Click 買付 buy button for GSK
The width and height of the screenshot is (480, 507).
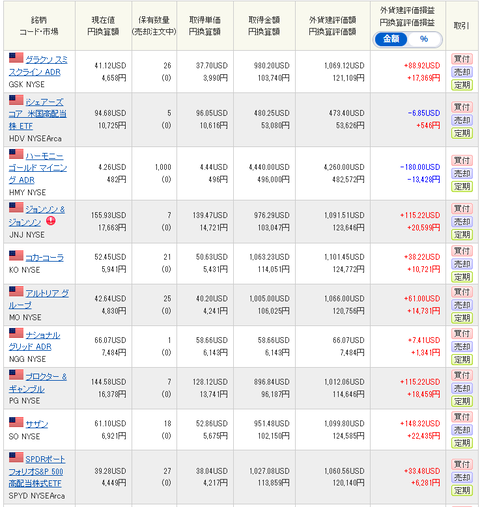(x=462, y=59)
